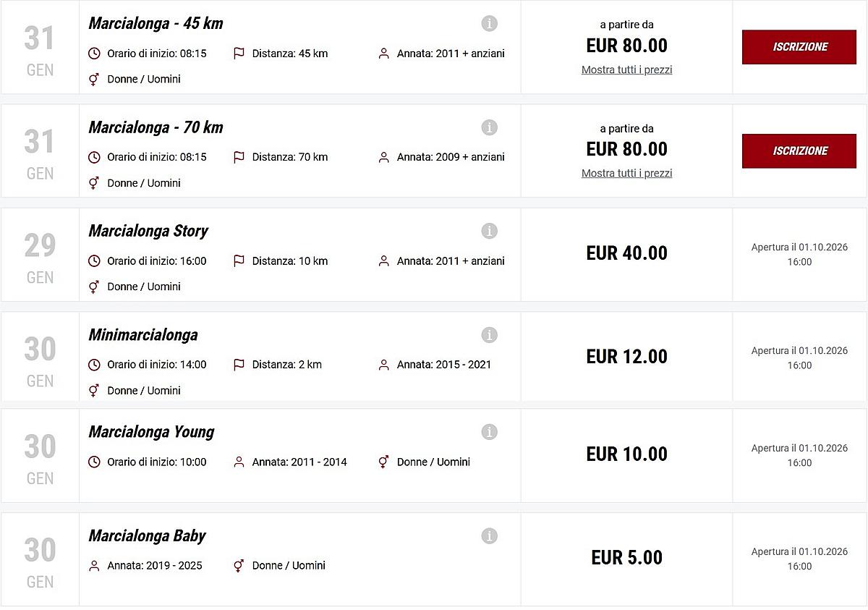Click info icon on Marcialonga Baby row

(x=489, y=536)
